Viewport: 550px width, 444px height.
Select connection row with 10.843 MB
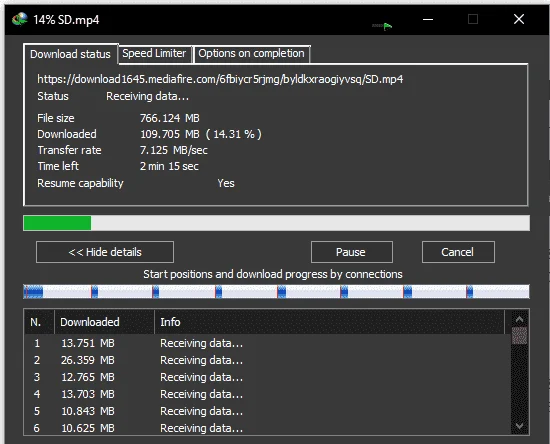coord(267,411)
